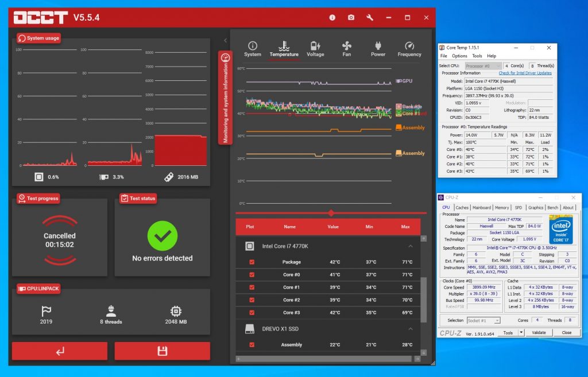This screenshot has height=377, width=588.
Task: Toggle the Core #3 plot checkbox
Action: tap(252, 312)
